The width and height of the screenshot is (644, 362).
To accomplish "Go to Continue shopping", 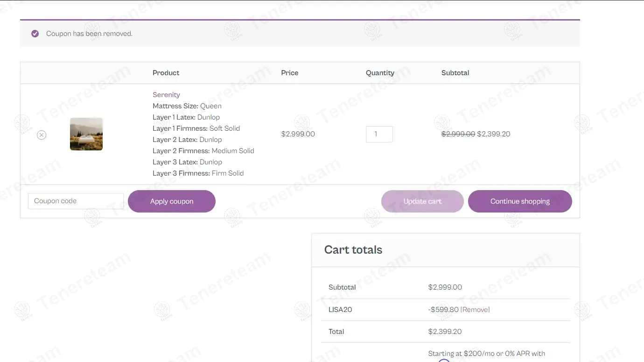I will pos(520,201).
